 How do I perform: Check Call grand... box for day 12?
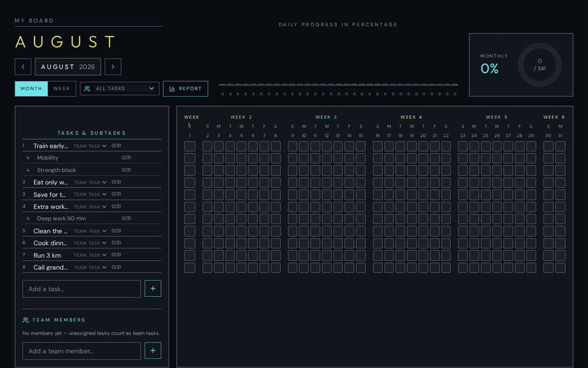click(327, 267)
